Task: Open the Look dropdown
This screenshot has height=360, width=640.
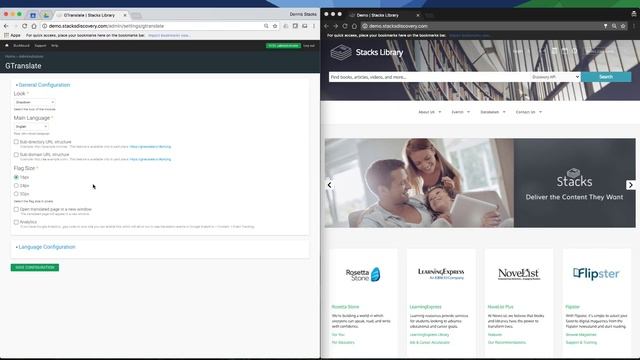Action: point(35,102)
